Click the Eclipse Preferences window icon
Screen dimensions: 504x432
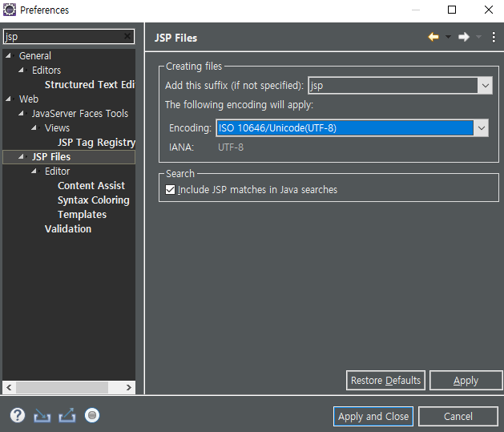pos(10,10)
